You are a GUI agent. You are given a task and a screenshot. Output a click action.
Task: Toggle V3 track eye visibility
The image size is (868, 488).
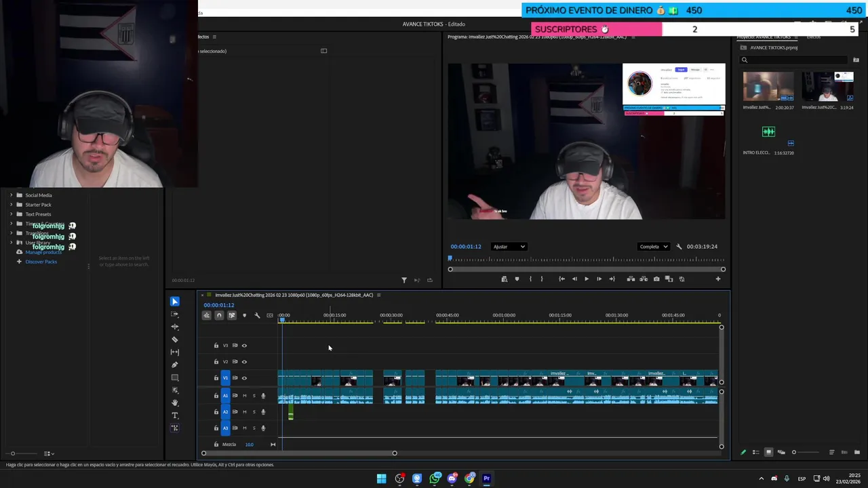(x=244, y=346)
